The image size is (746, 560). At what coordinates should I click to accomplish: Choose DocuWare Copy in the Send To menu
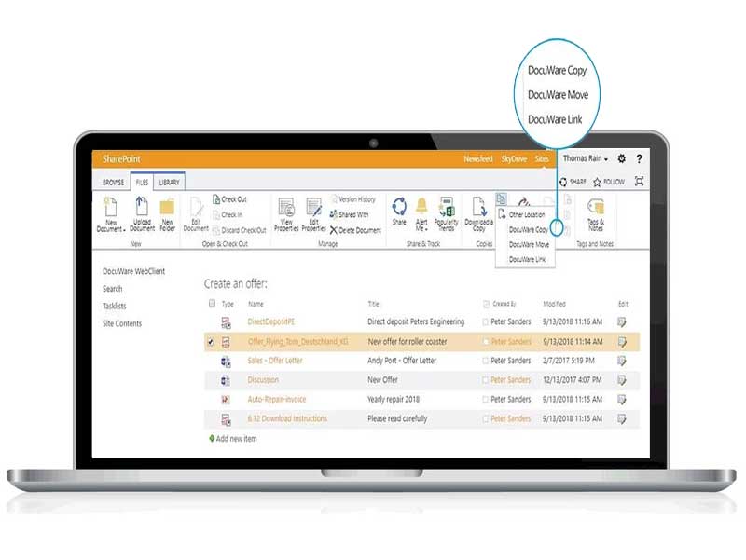click(528, 230)
